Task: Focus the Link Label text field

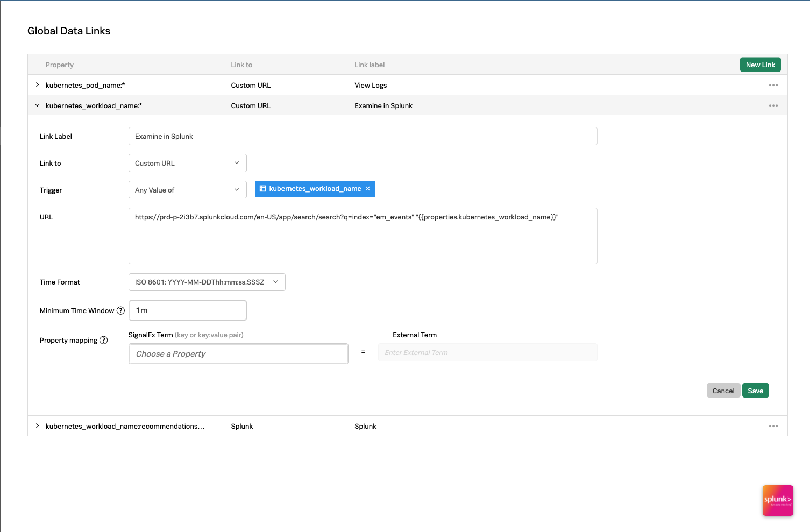Action: [x=363, y=136]
